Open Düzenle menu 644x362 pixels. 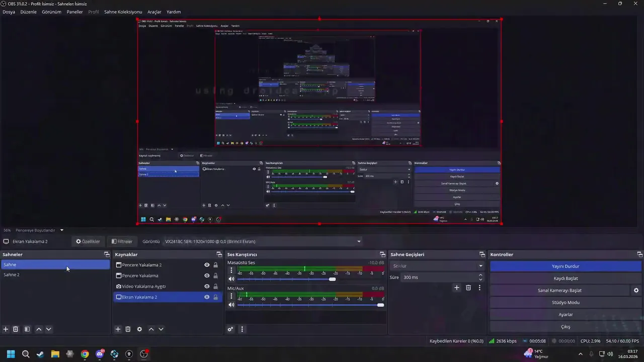[28, 12]
